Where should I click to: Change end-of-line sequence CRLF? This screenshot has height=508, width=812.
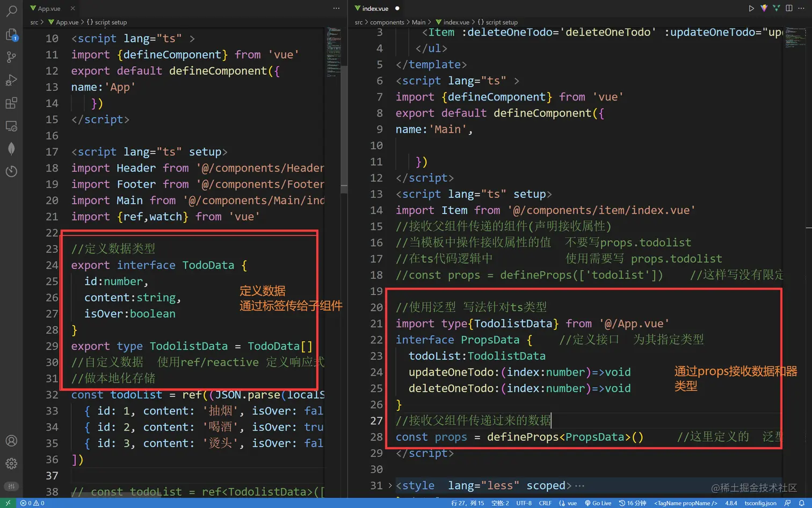[545, 503]
